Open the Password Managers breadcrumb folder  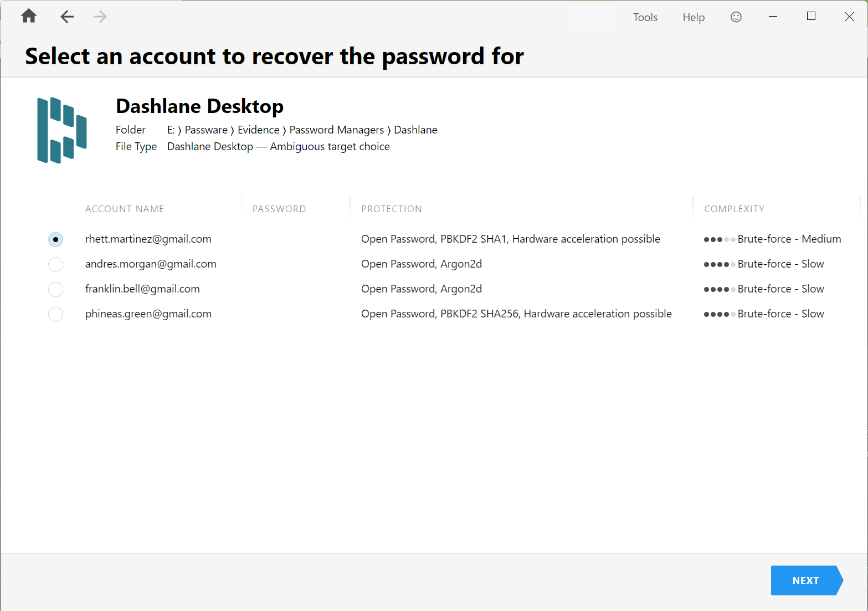(x=336, y=130)
